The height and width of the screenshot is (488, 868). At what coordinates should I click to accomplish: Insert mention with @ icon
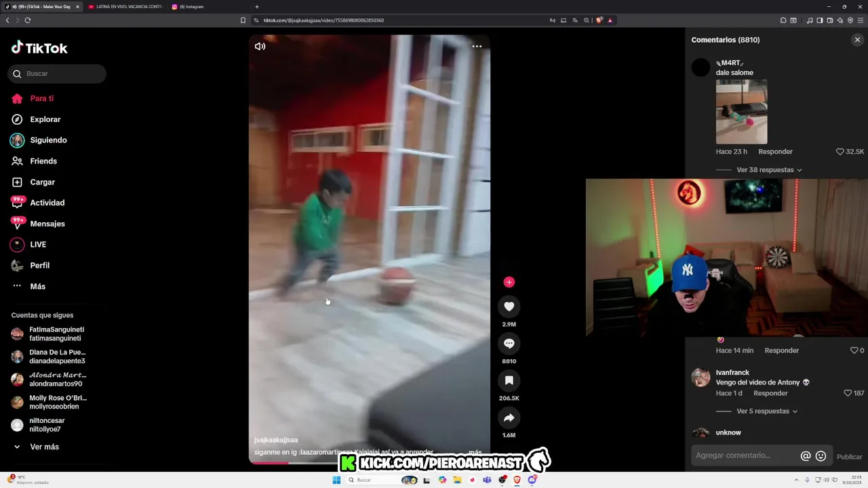806,456
